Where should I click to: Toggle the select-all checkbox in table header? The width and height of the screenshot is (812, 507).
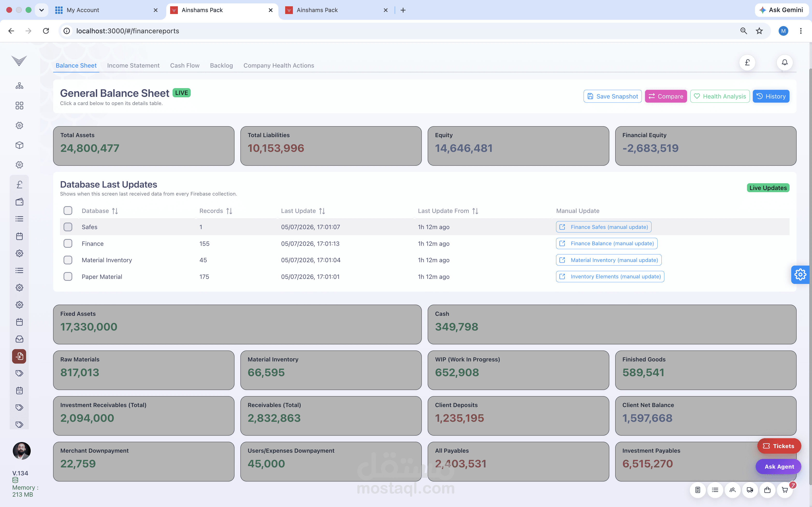click(x=68, y=211)
